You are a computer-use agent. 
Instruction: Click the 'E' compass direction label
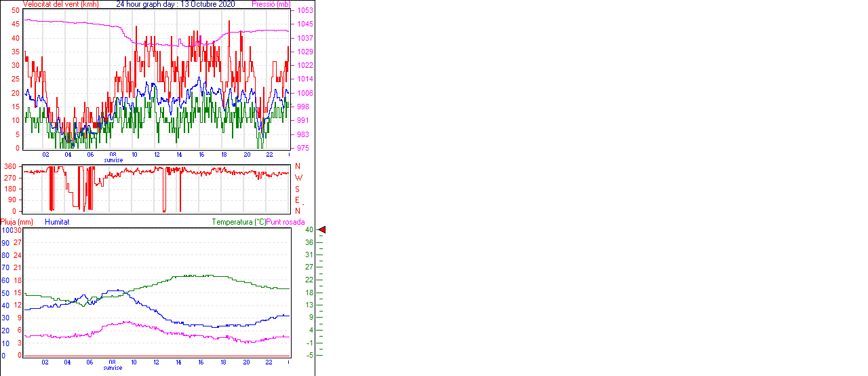pyautogui.click(x=297, y=200)
